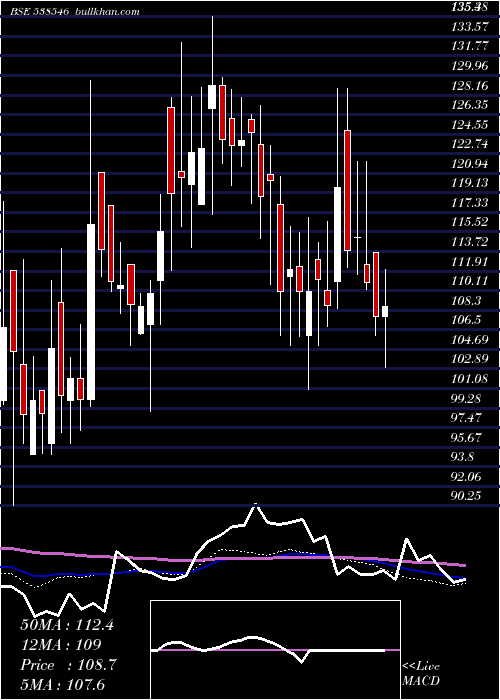Click the 119.13 price axis label
Screen dimensions: 500x700
point(469,183)
